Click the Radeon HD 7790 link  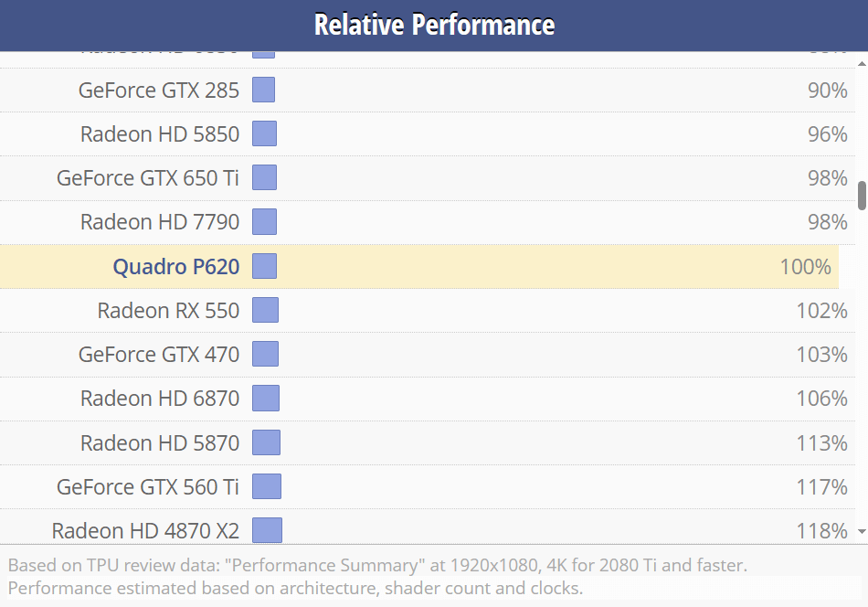click(160, 222)
